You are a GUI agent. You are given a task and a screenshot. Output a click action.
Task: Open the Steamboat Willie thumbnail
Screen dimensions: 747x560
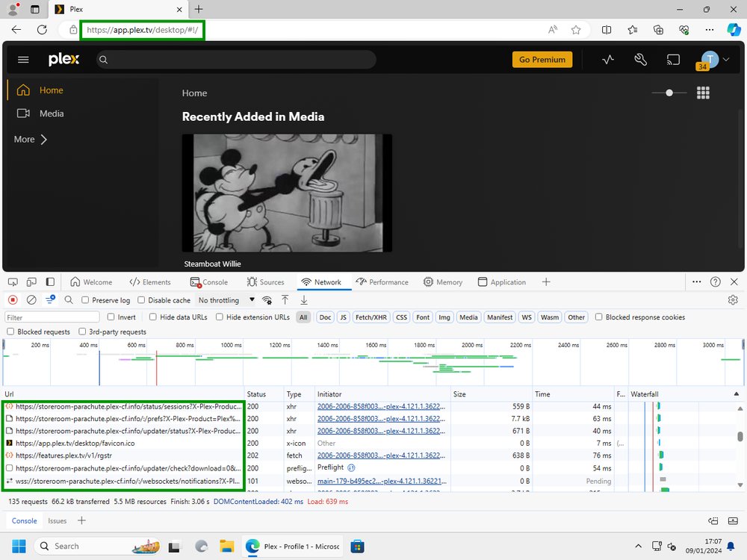(x=287, y=193)
